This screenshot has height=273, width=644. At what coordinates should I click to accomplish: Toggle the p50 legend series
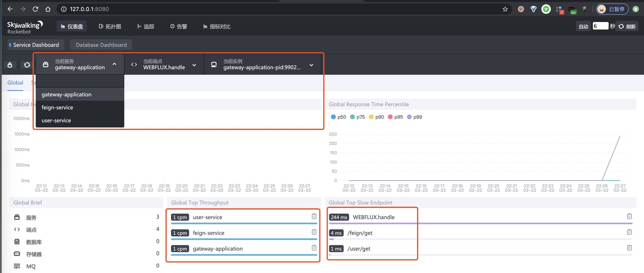point(339,117)
